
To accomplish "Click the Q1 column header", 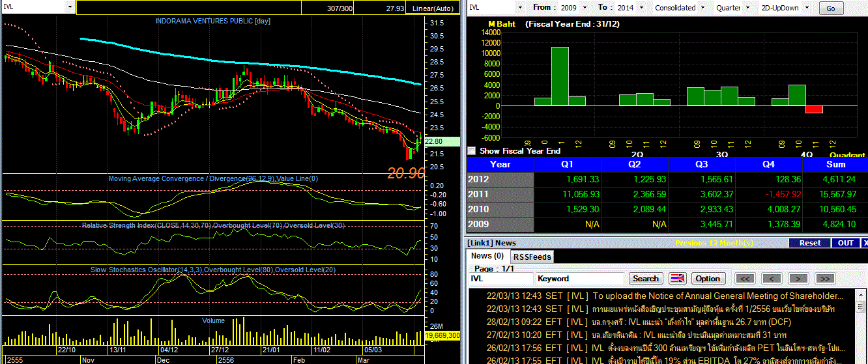I will (x=568, y=164).
